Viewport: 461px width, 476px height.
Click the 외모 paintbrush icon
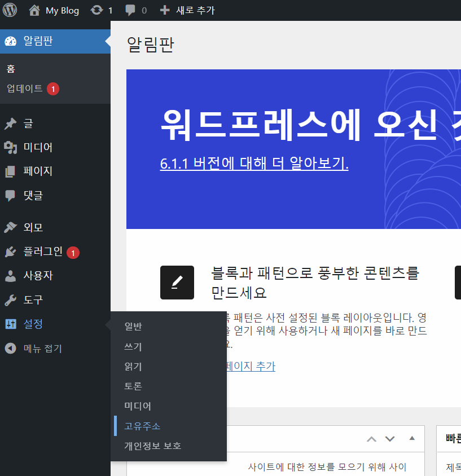(10, 227)
